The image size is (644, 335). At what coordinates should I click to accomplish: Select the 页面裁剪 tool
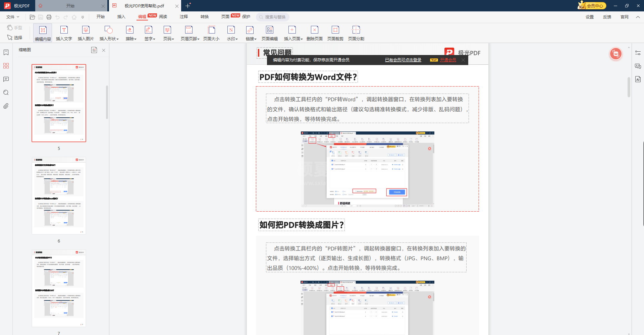pos(335,33)
